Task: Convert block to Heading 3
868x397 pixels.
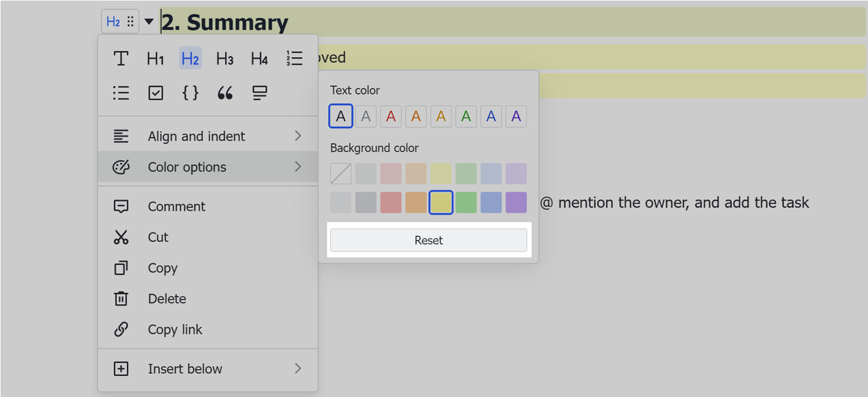Action: tap(224, 59)
